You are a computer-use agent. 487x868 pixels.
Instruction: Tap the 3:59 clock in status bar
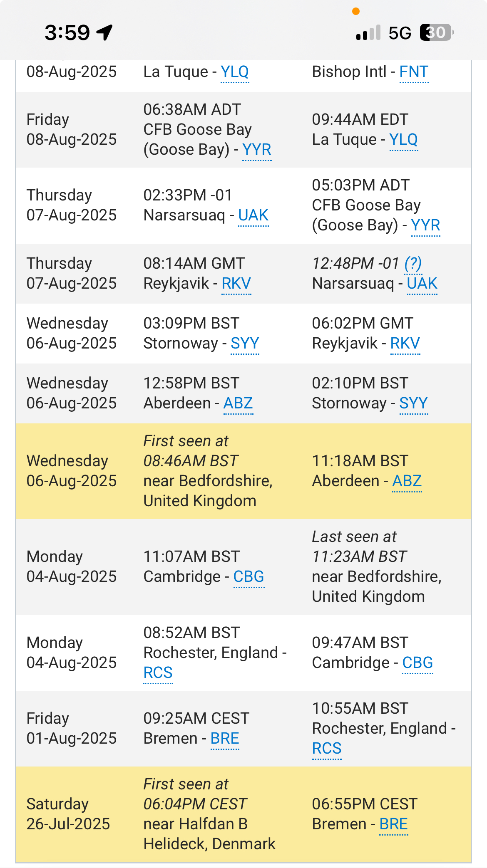coord(67,32)
